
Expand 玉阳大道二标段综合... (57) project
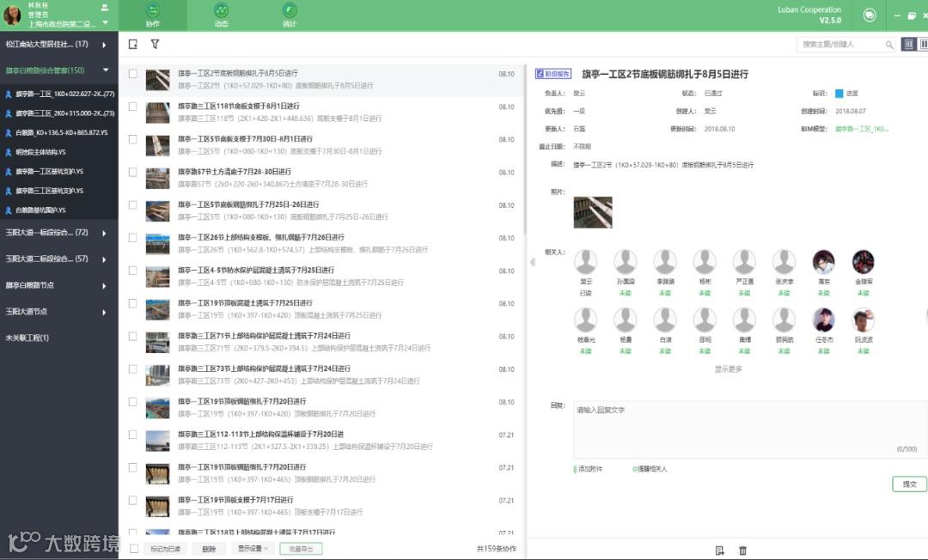click(104, 259)
